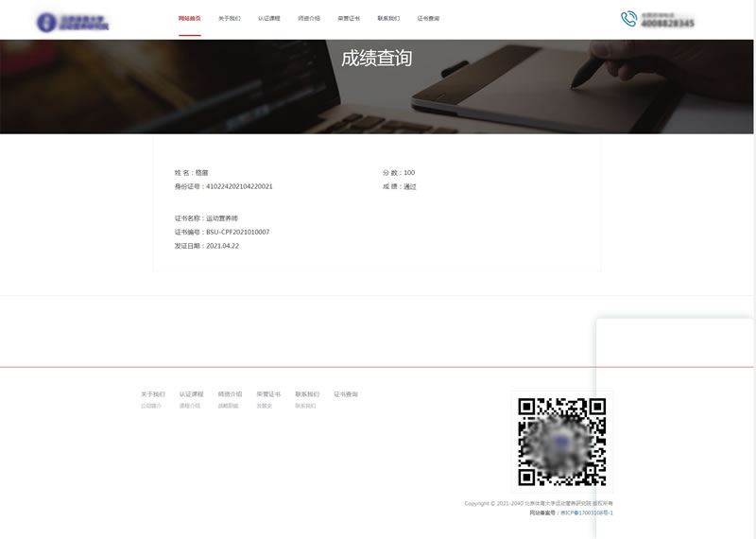Click the 关于我们 footer heading link
This screenshot has width=756, height=539.
[152, 394]
